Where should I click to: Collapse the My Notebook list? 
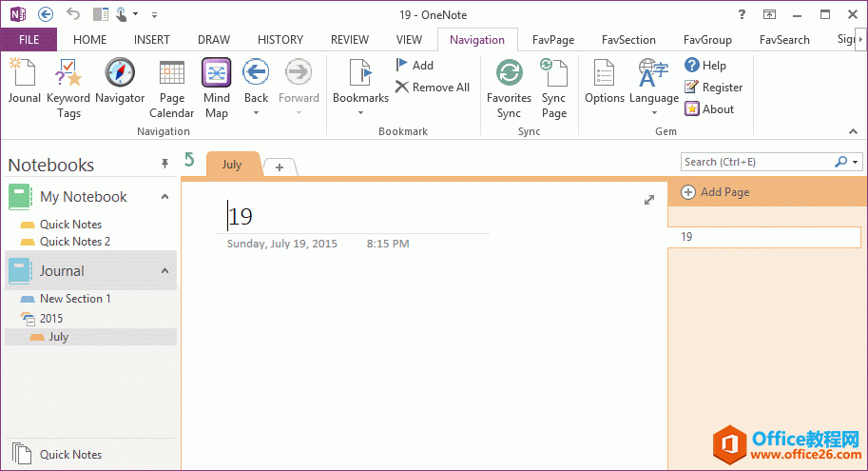164,197
